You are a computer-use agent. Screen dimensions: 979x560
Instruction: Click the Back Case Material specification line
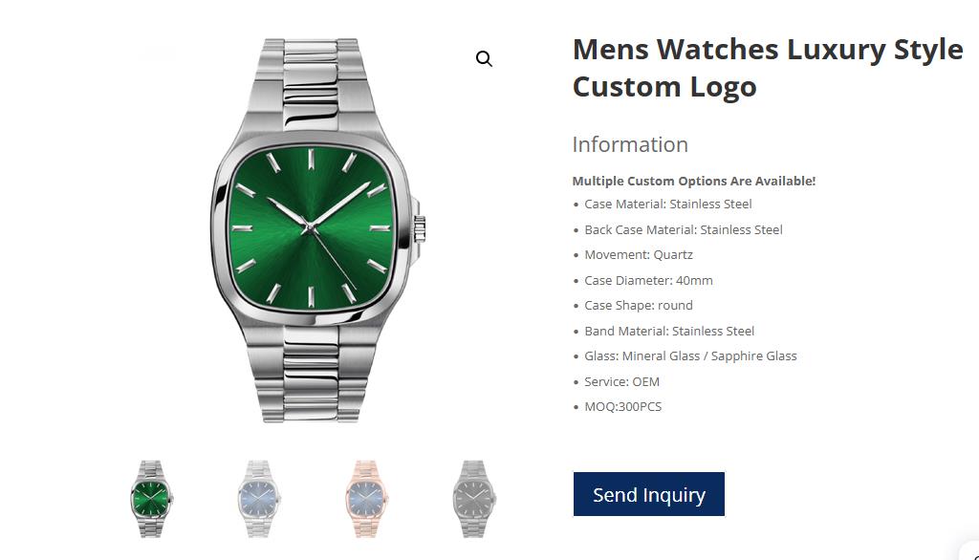(683, 229)
